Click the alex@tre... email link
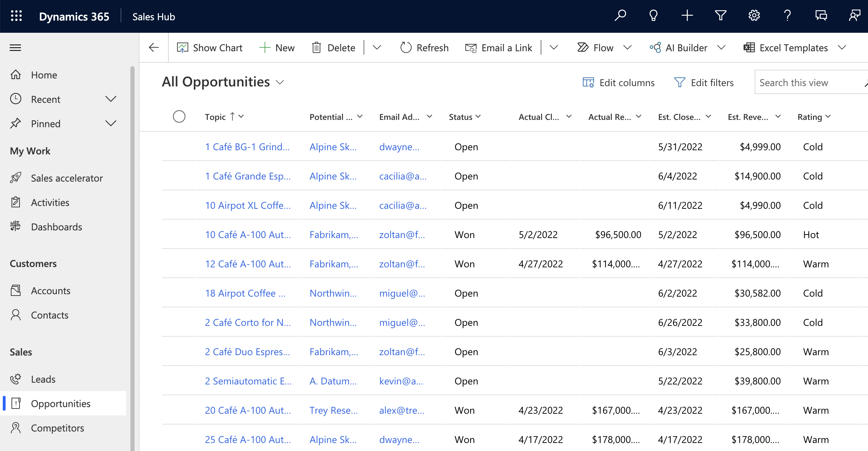Image resolution: width=868 pixels, height=451 pixels. pyautogui.click(x=402, y=410)
